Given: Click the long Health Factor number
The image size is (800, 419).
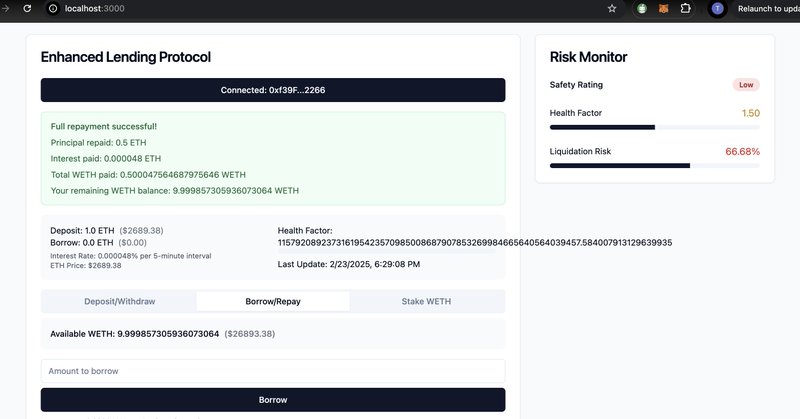Looking at the screenshot, I should tap(474, 242).
